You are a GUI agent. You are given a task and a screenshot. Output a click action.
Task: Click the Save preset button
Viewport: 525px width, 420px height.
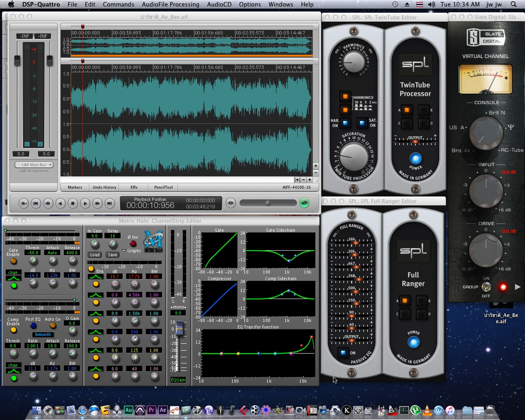click(x=112, y=255)
